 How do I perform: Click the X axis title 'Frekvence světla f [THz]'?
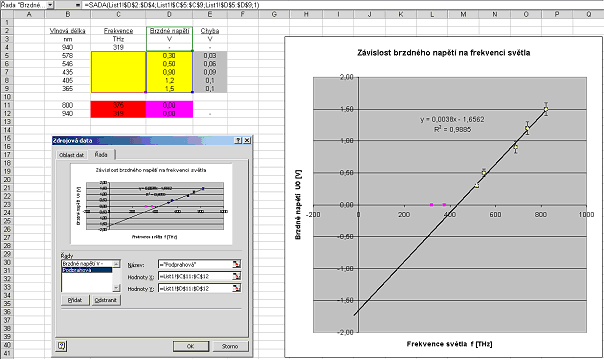tap(449, 344)
